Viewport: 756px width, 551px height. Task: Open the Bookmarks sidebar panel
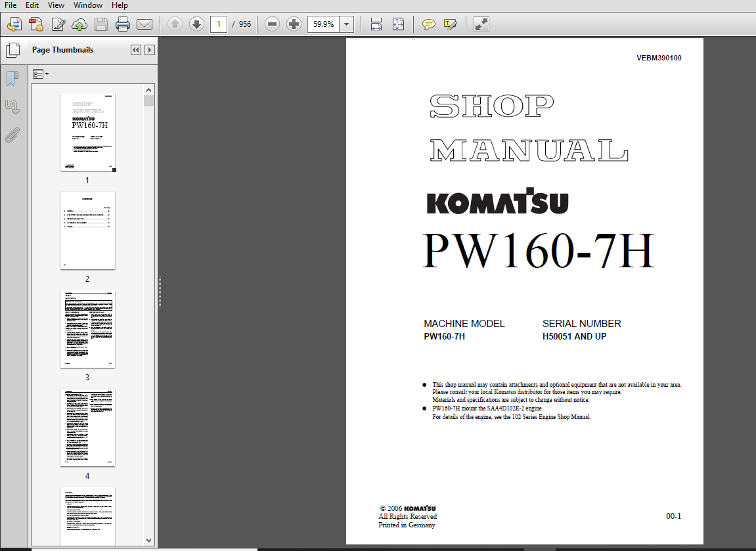(x=12, y=78)
